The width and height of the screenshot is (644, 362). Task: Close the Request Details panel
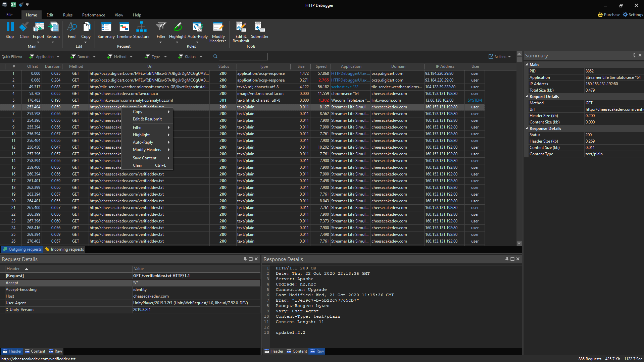(256, 259)
